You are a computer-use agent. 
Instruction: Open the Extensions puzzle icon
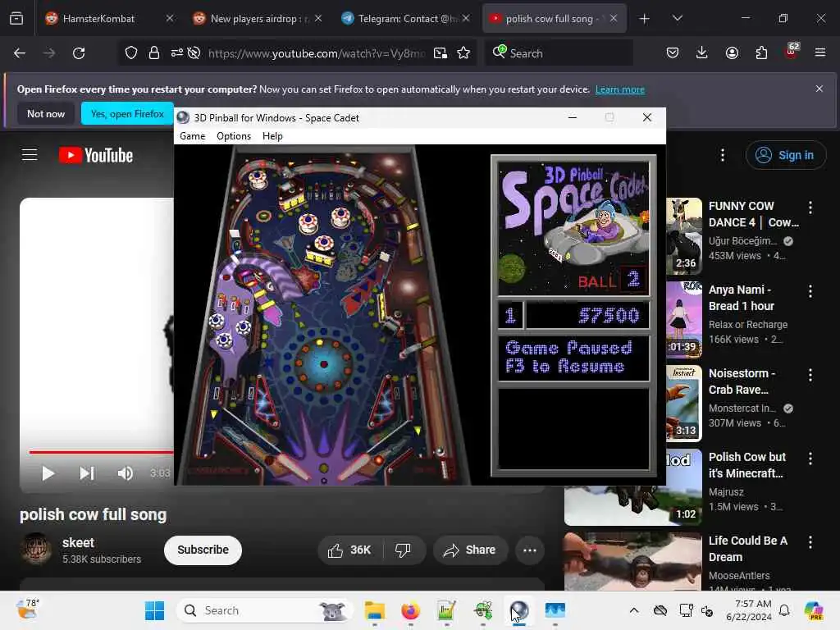coord(761,52)
